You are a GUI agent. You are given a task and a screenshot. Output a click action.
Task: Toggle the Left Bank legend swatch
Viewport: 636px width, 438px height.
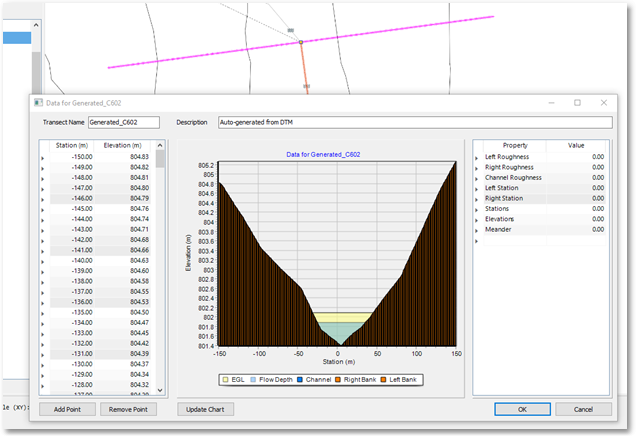[383, 380]
